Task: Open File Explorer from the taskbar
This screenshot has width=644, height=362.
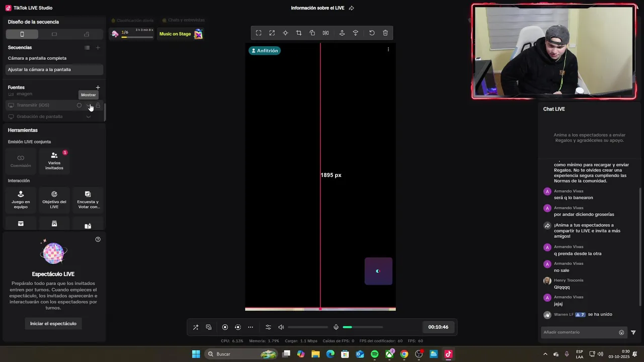Action: pyautogui.click(x=315, y=354)
